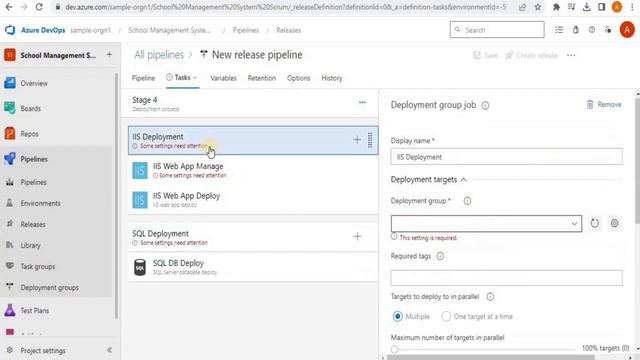Reload the browser page
This screenshot has width=640, height=360.
39,7
